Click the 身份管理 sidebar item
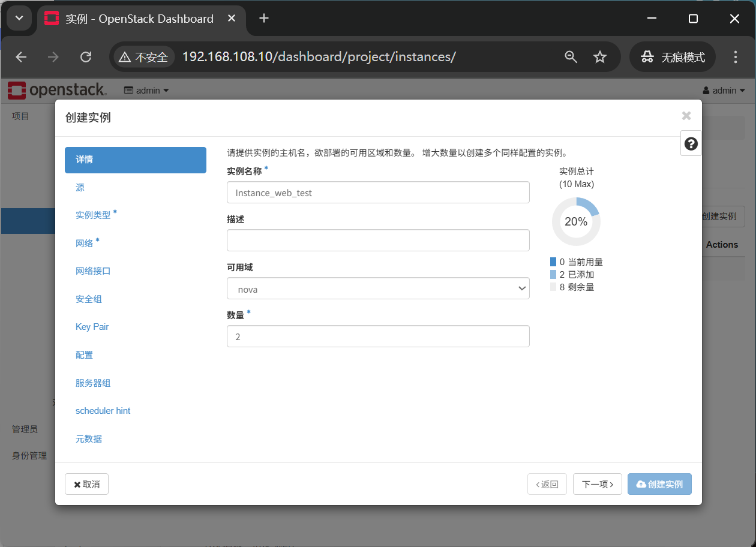This screenshot has height=547, width=756. click(x=29, y=456)
